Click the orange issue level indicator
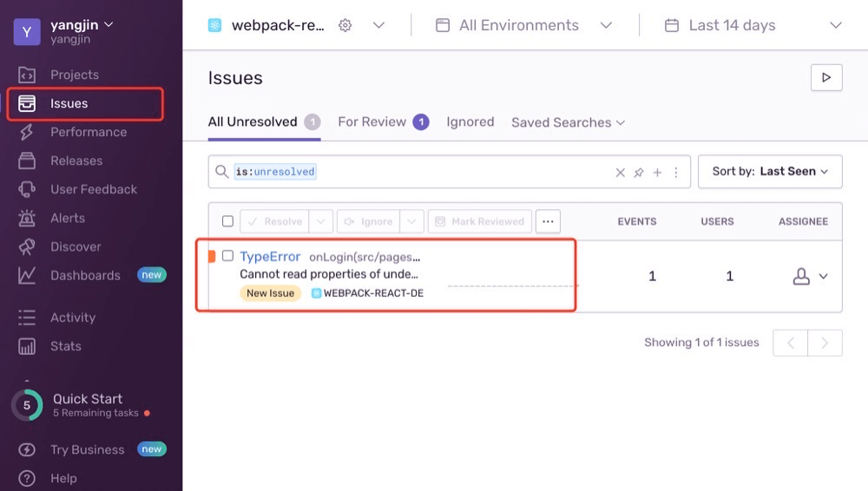The image size is (868, 491). pos(212,256)
